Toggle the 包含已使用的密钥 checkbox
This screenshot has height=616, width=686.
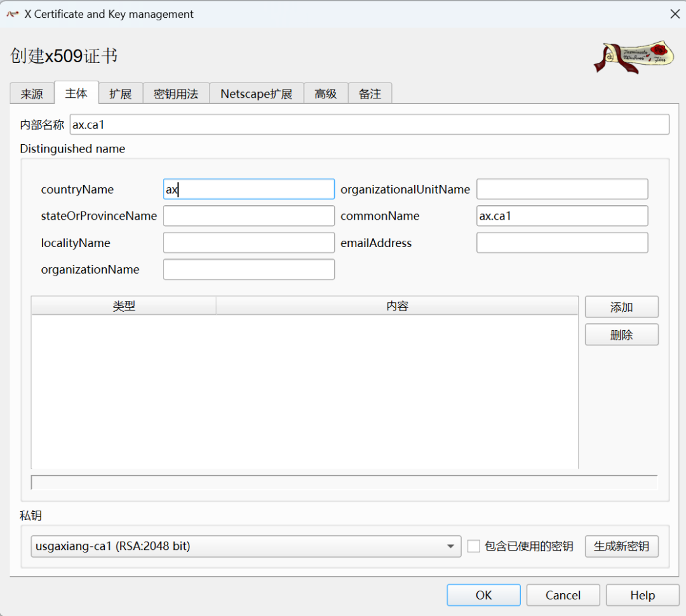473,546
